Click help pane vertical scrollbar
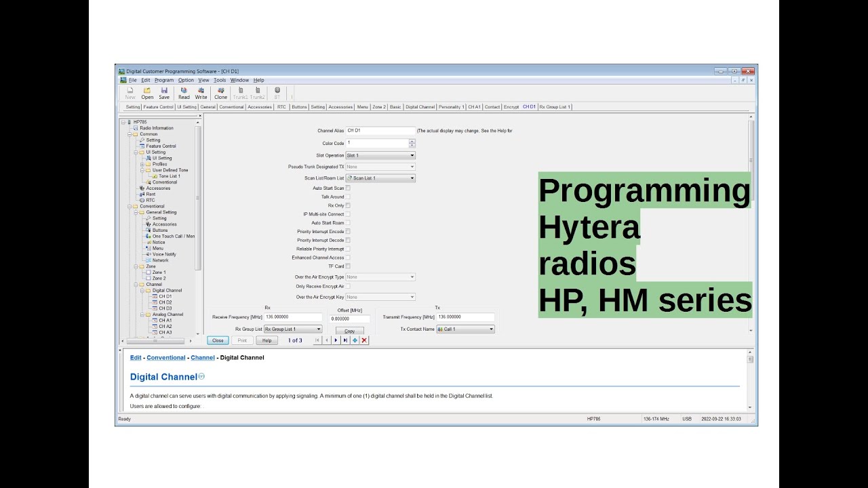Viewport: 868px width, 488px height. (x=750, y=380)
